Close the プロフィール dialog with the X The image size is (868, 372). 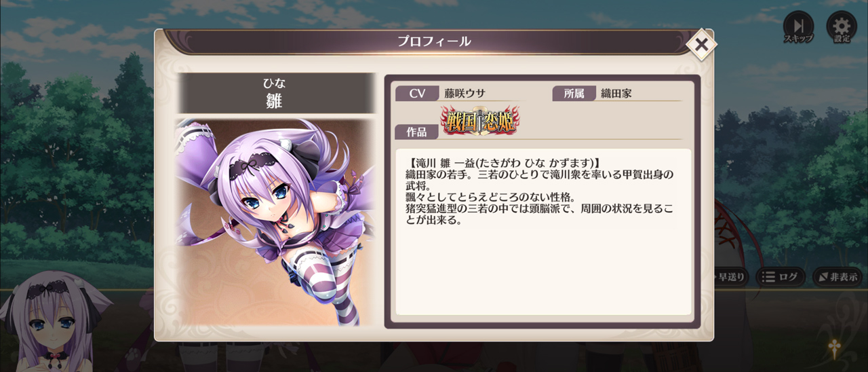702,45
